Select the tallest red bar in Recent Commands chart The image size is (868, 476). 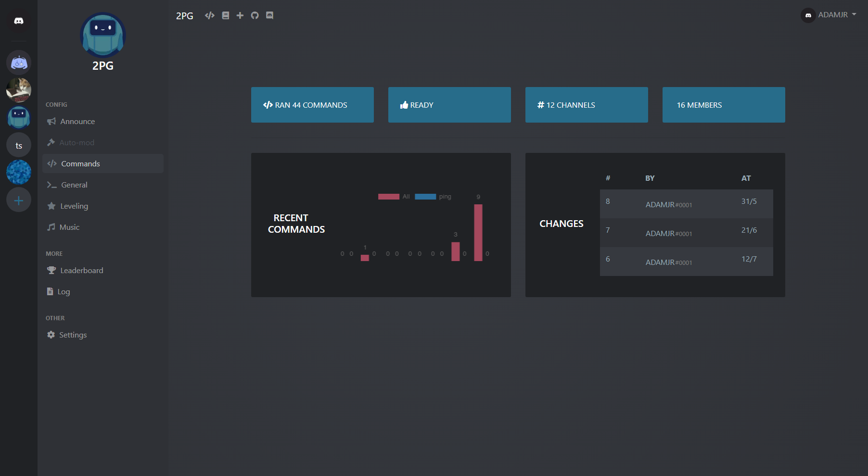[x=478, y=233]
